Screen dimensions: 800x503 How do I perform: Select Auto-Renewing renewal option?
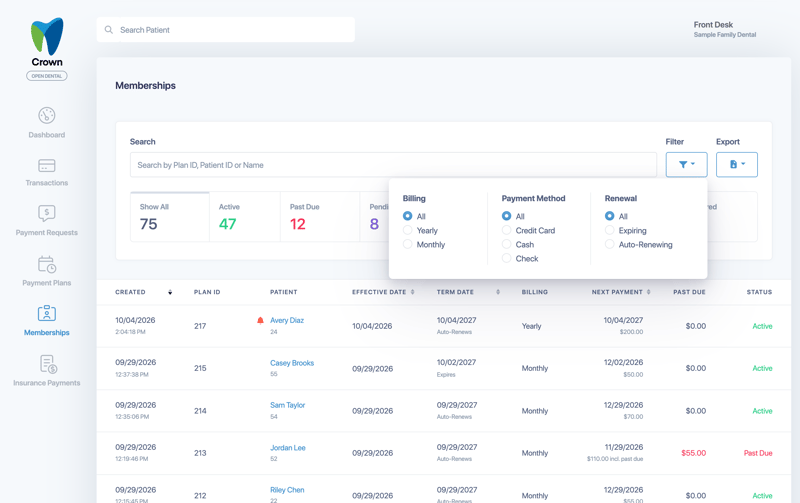pyautogui.click(x=609, y=244)
